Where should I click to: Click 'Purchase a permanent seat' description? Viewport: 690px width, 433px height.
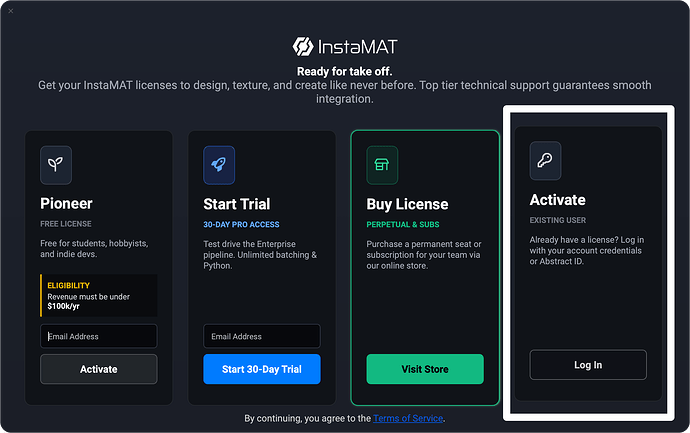click(424, 255)
